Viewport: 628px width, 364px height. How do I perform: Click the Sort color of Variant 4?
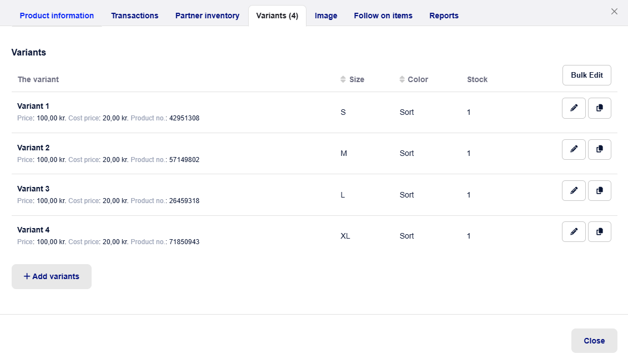[406, 236]
